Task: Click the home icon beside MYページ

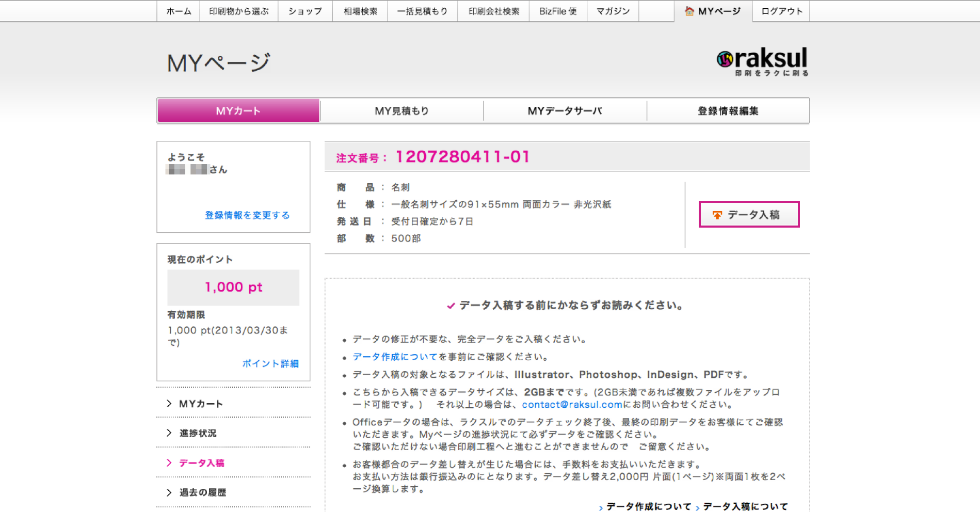Action: (689, 11)
